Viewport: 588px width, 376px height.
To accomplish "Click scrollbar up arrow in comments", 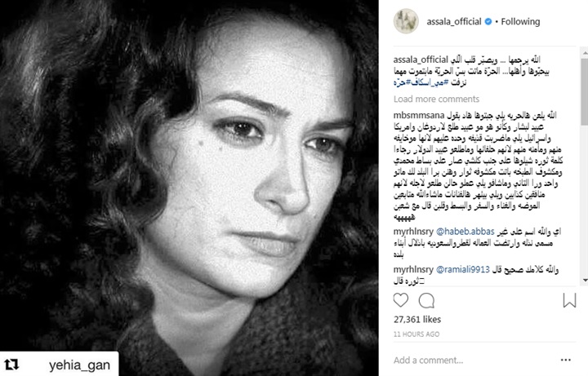I will (x=585, y=54).
